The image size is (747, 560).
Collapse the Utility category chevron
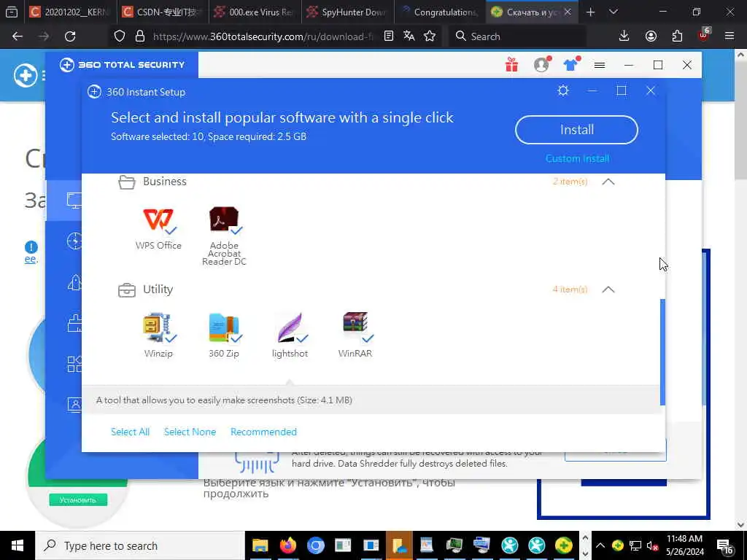(x=608, y=289)
